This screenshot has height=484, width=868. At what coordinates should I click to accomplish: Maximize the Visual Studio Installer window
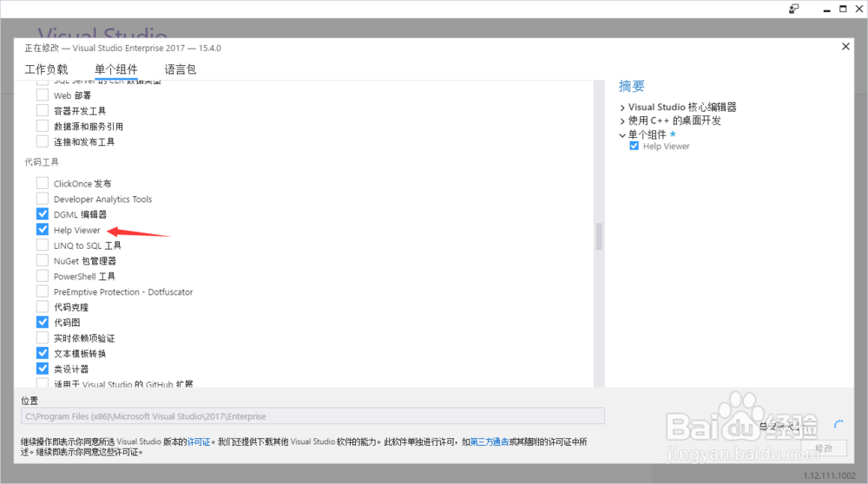pyautogui.click(x=843, y=9)
